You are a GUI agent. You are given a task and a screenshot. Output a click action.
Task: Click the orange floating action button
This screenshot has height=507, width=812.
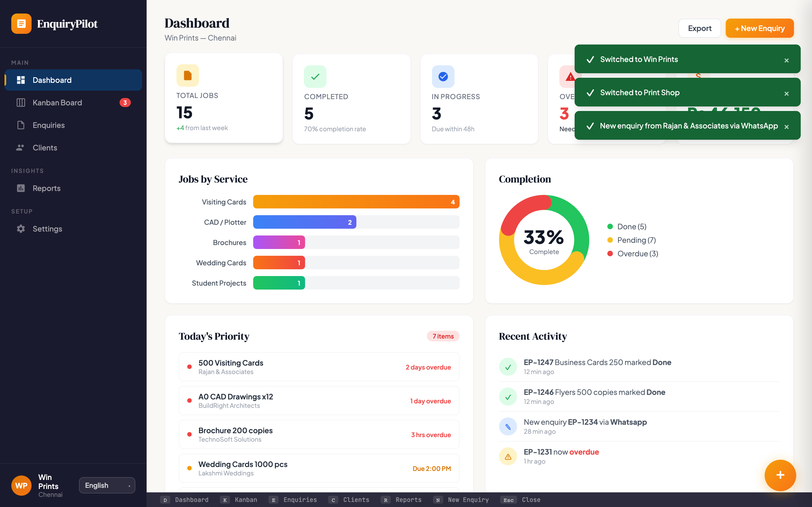click(x=780, y=475)
